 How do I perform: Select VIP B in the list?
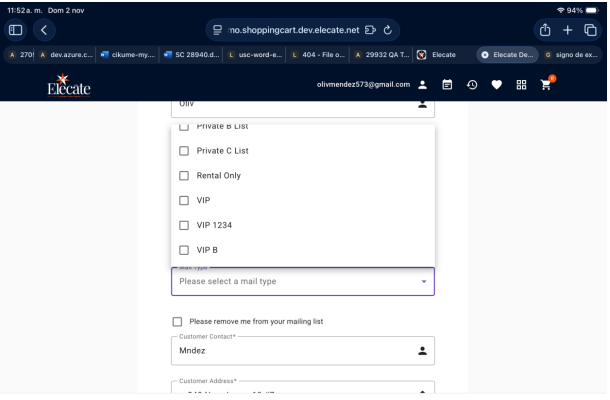pyautogui.click(x=183, y=250)
